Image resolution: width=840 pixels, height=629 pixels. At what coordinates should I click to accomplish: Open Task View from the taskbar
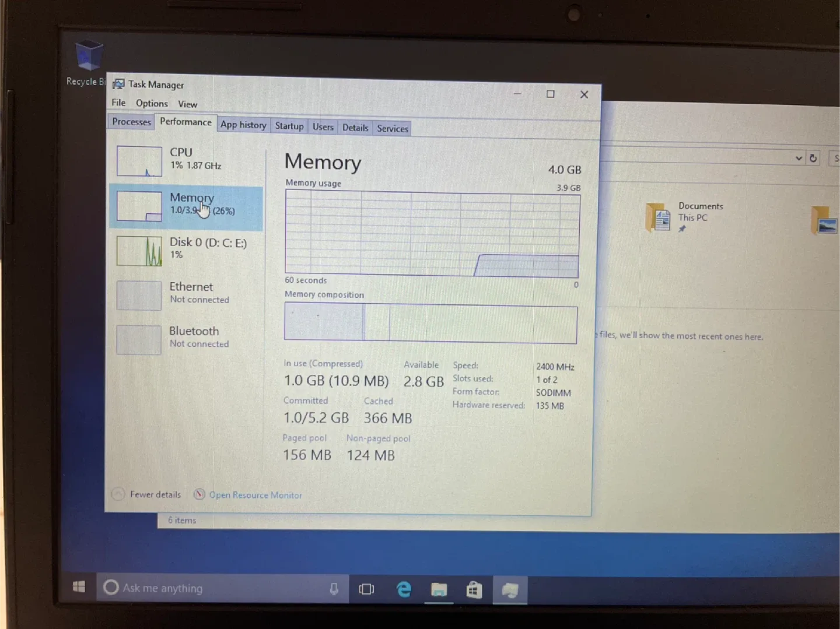[366, 589]
